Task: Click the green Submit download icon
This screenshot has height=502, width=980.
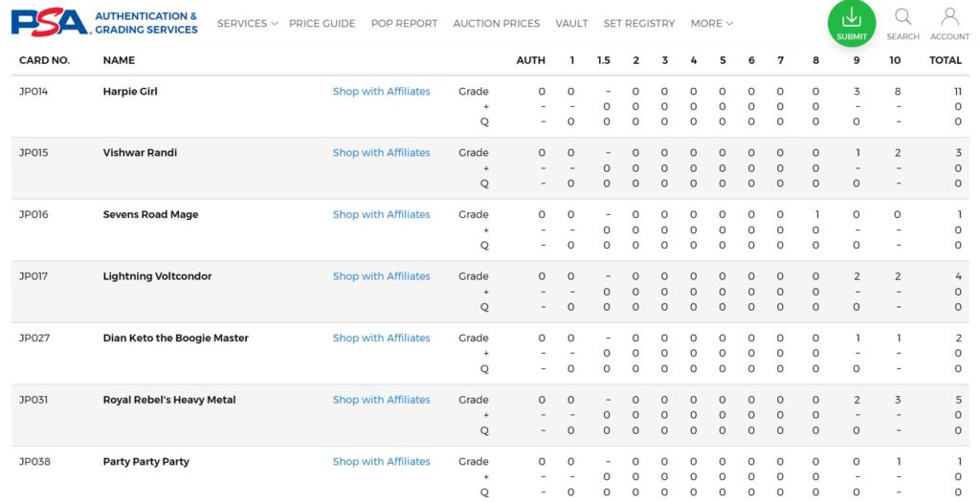Action: [851, 23]
